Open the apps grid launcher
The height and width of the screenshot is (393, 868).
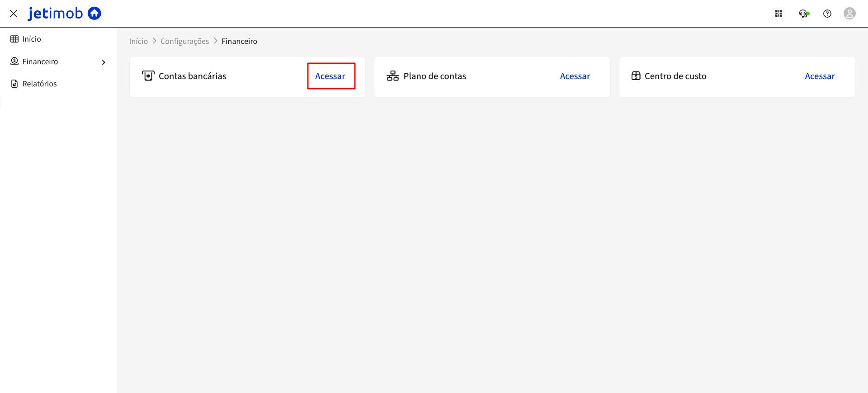778,14
